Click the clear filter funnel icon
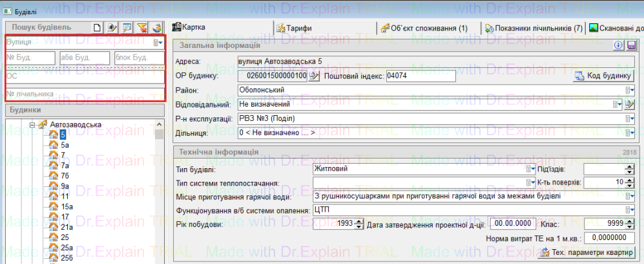The image size is (644, 264). point(141,27)
